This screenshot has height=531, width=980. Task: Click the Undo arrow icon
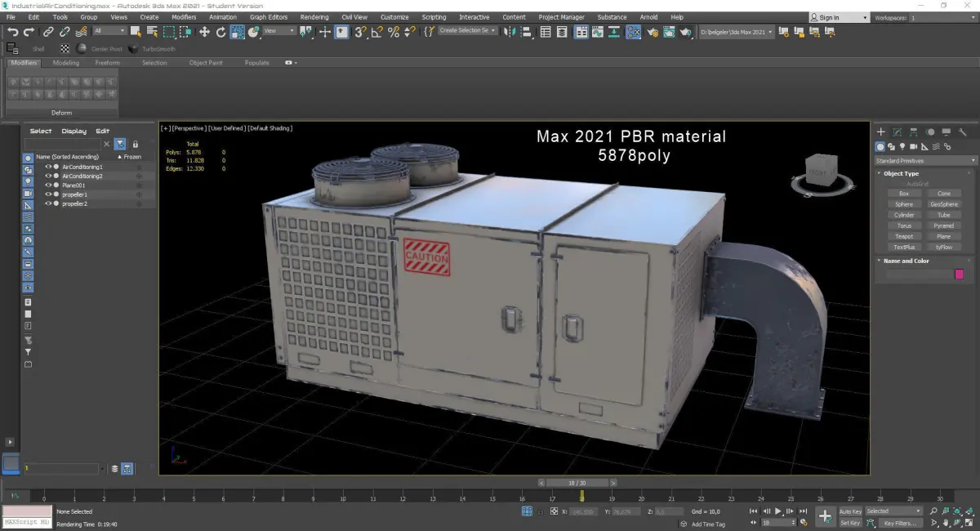12,32
